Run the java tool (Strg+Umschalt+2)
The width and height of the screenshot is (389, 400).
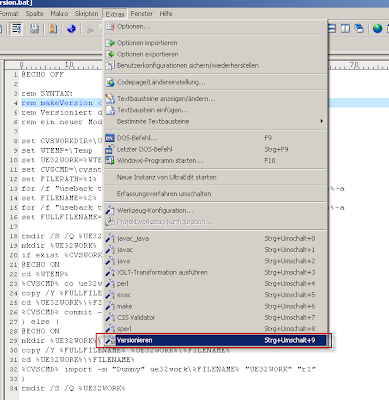tap(216, 261)
